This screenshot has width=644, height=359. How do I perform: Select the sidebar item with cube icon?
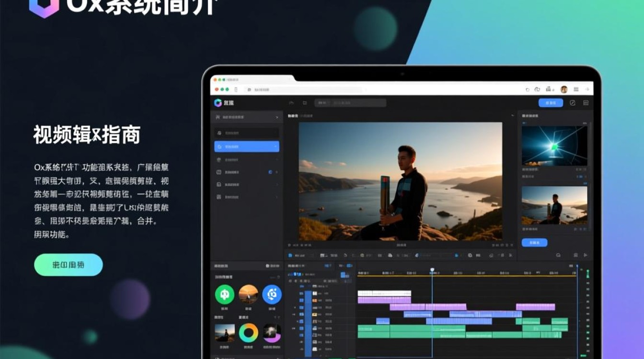[247, 160]
